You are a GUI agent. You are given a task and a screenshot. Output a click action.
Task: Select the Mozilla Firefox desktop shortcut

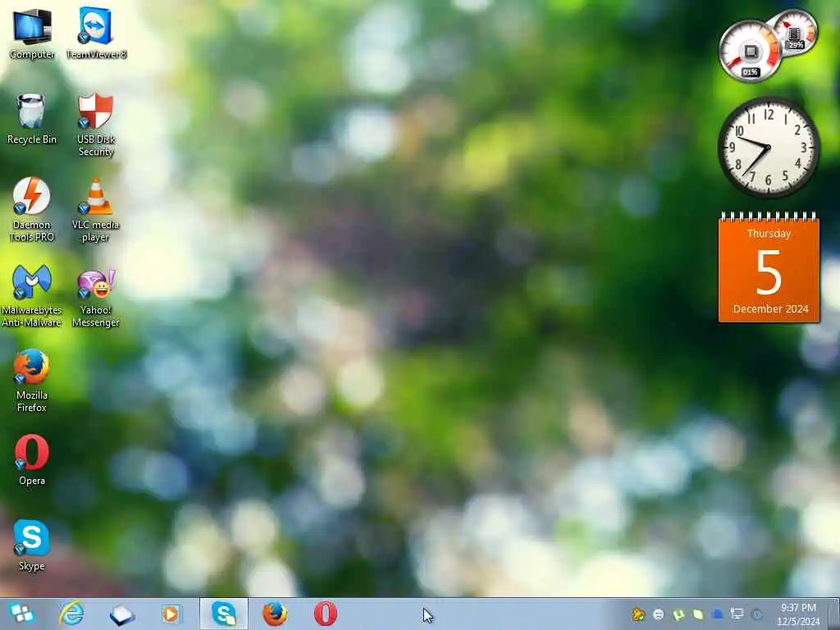click(32, 381)
